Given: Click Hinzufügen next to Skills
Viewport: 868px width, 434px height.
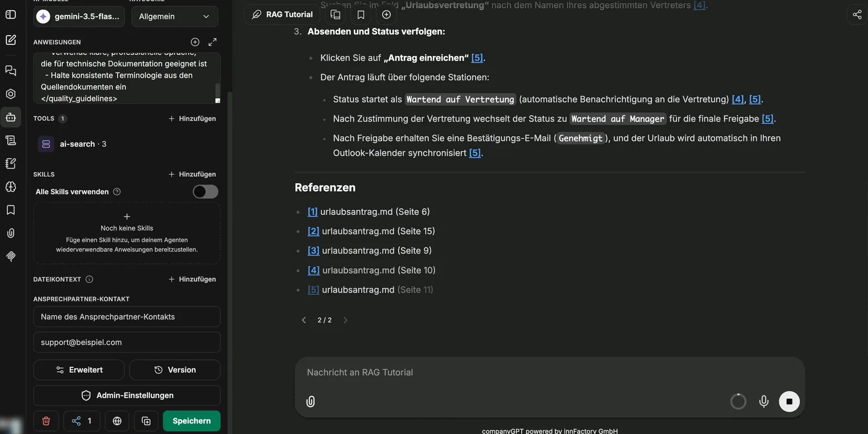Looking at the screenshot, I should [192, 174].
